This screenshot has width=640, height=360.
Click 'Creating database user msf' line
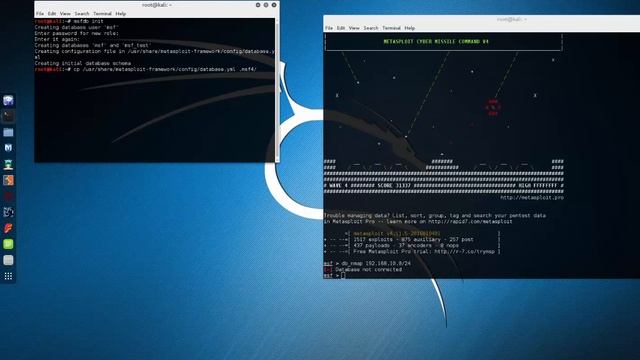tap(76, 27)
